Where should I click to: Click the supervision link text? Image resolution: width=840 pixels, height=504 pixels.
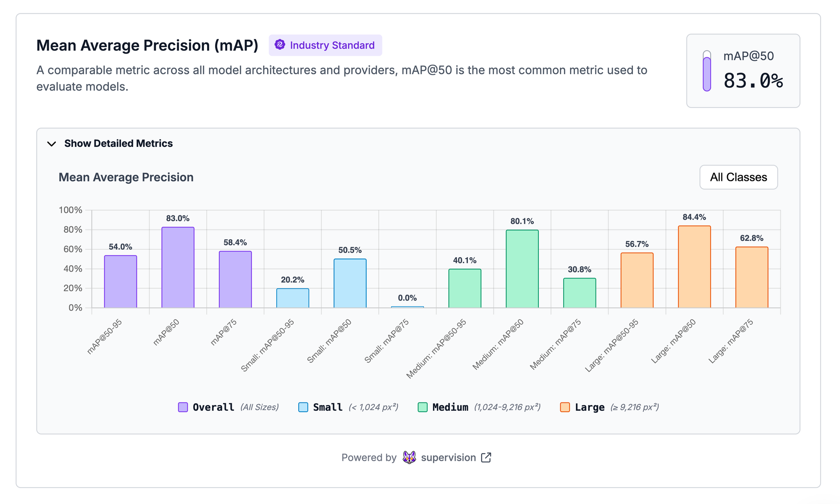[x=448, y=457]
